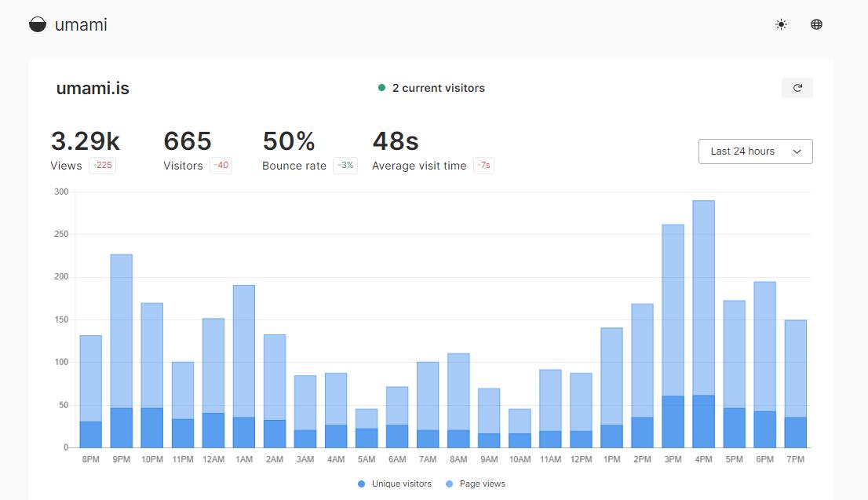Click the Bounce rate -3% badge

point(345,166)
